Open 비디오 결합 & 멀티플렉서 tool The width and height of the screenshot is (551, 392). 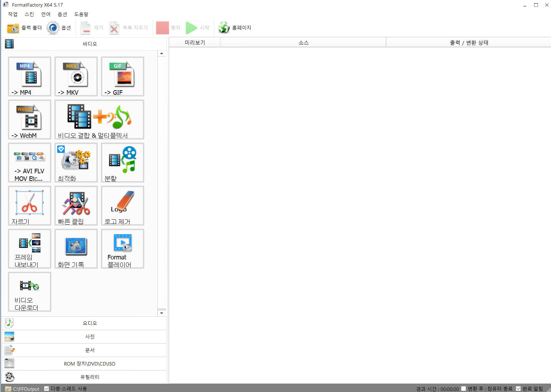click(x=99, y=120)
